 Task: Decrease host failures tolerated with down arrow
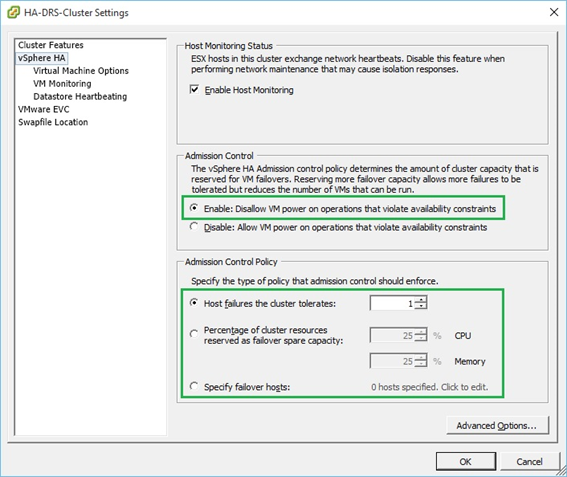pyautogui.click(x=421, y=306)
